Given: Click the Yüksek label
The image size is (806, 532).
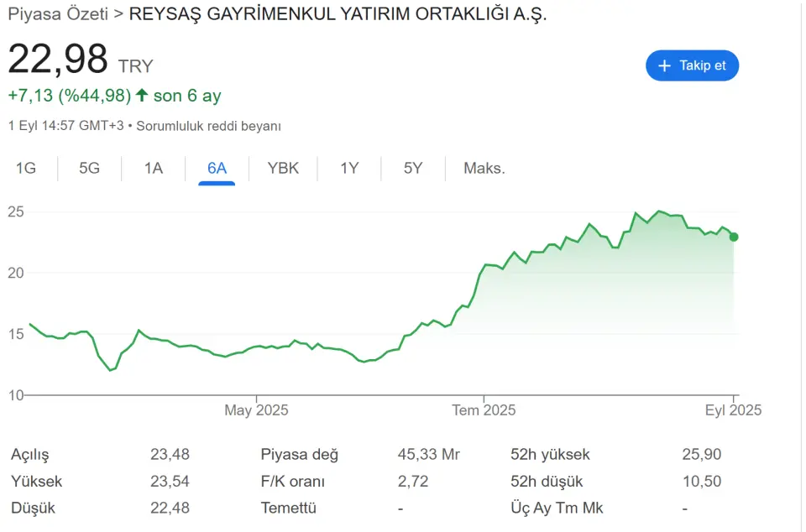Looking at the screenshot, I should point(36,481).
